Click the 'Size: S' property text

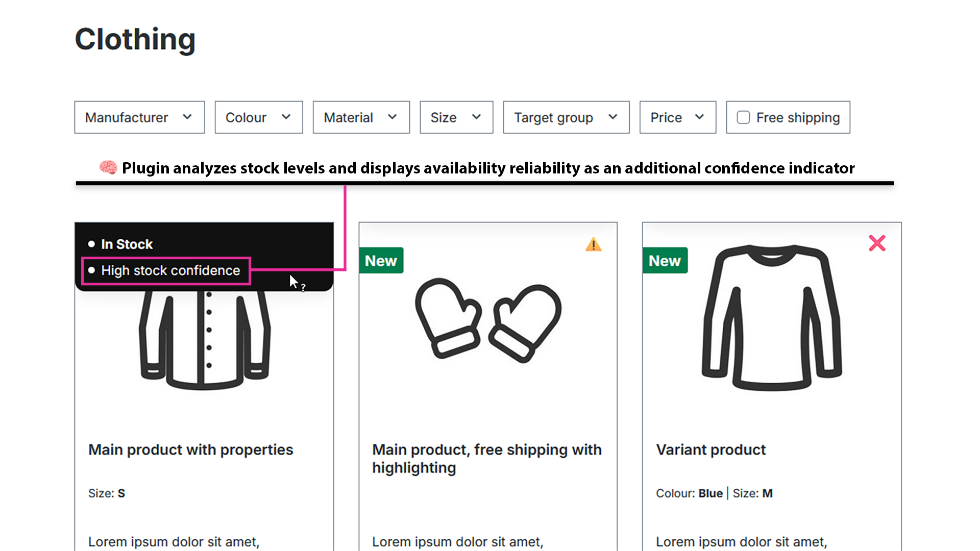click(107, 493)
